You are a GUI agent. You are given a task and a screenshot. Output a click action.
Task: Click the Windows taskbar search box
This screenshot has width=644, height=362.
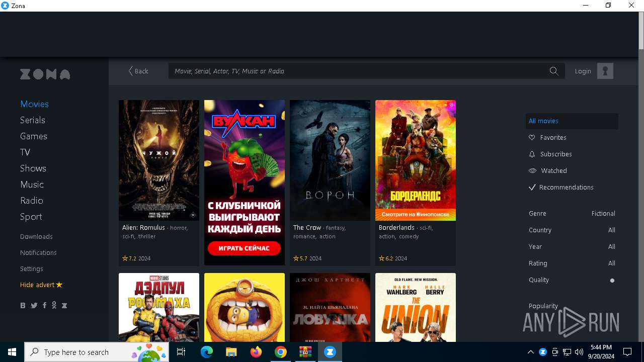pyautogui.click(x=97, y=352)
